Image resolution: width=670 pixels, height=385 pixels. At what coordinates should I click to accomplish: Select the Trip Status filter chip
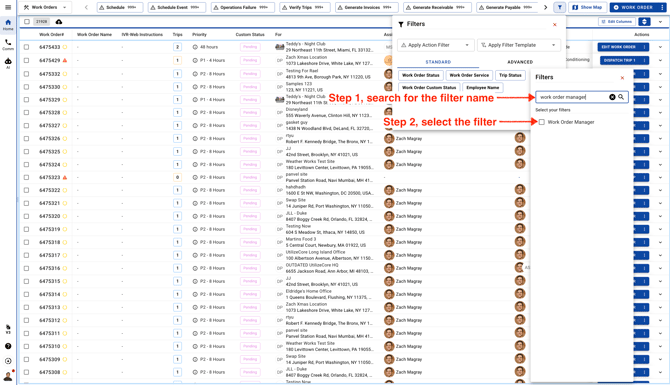pyautogui.click(x=510, y=75)
